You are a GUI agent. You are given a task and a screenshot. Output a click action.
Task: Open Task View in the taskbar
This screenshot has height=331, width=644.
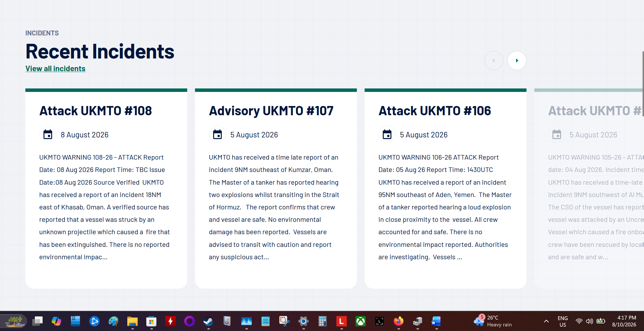coord(37,321)
